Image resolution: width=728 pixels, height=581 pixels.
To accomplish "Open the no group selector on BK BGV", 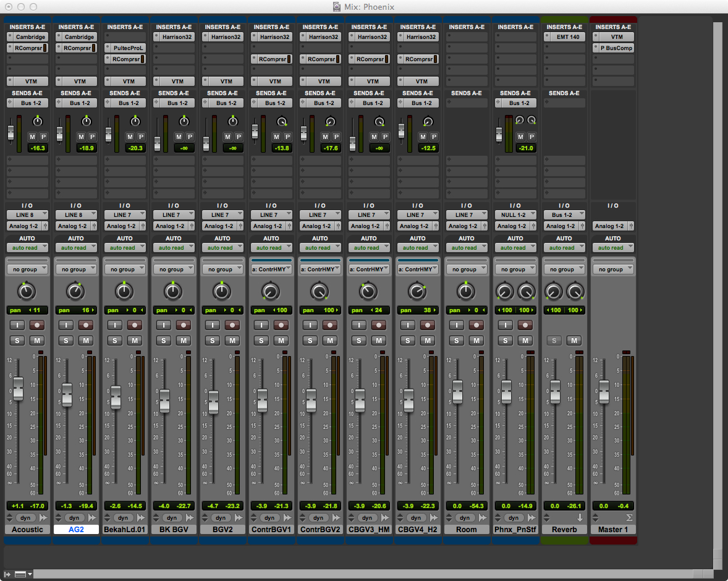I will (x=174, y=269).
